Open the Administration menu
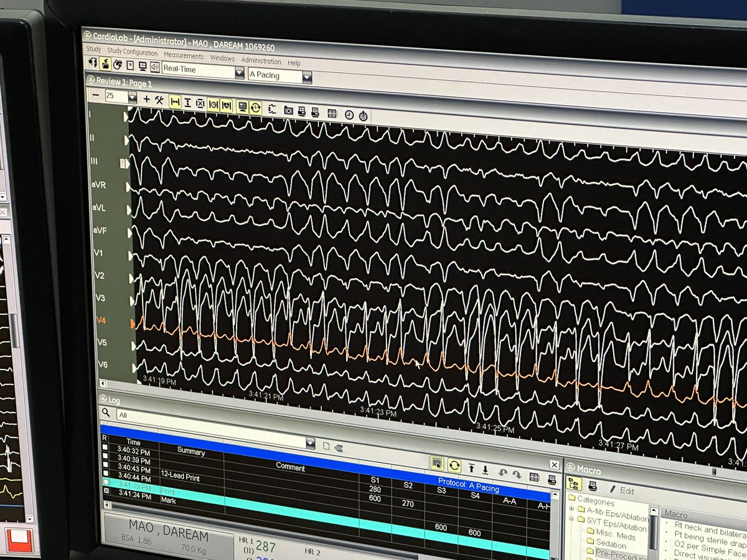This screenshot has width=747, height=560. 261,61
